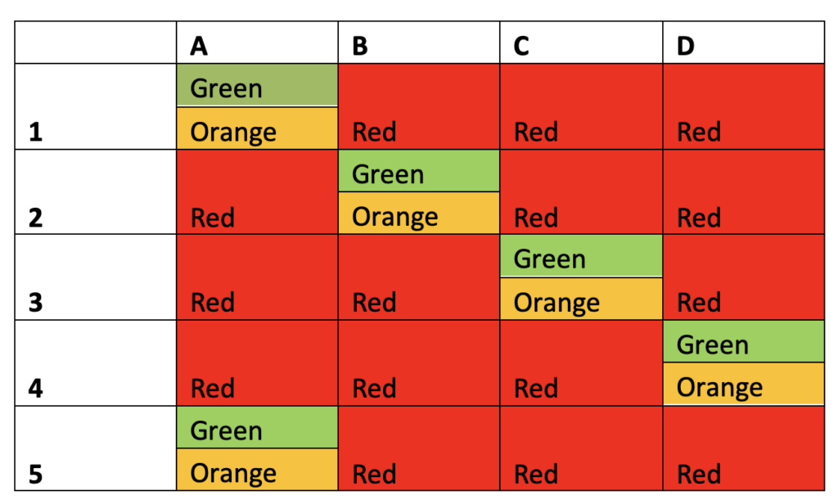Select column header D
The image size is (838, 504).
pyautogui.click(x=743, y=43)
